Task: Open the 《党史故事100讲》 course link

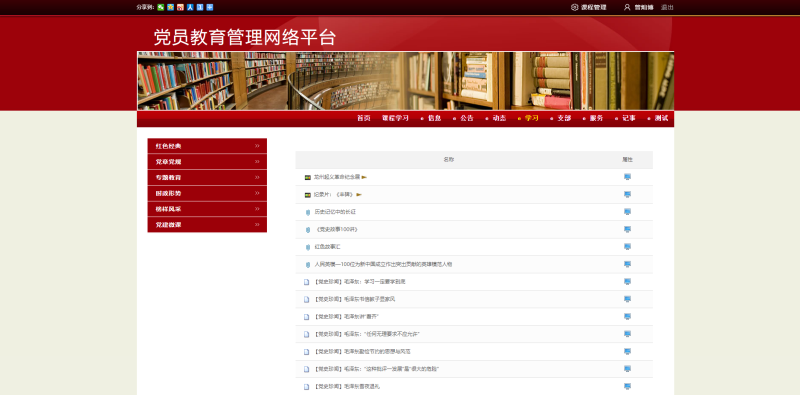Action: coord(336,230)
